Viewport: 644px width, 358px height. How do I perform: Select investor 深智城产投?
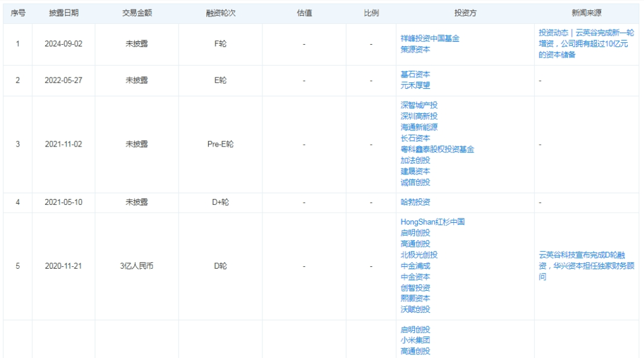tap(419, 105)
